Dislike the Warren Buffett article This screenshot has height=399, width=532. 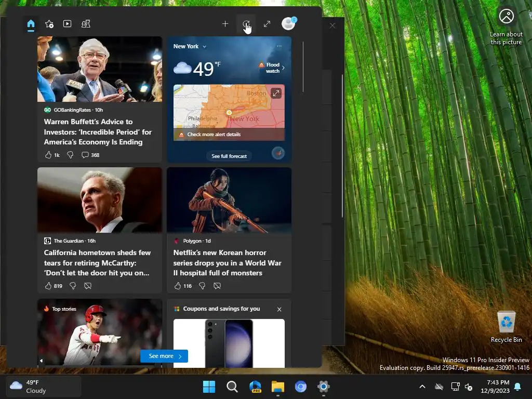pyautogui.click(x=70, y=155)
